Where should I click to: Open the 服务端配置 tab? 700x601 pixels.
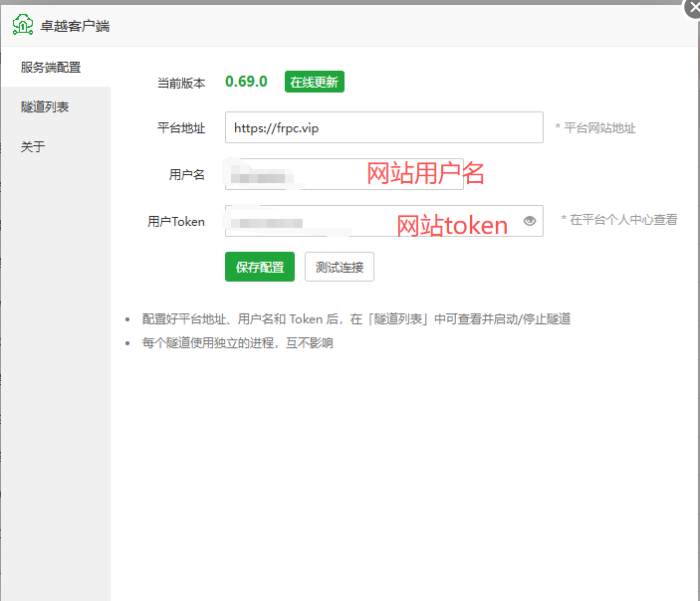click(x=56, y=68)
